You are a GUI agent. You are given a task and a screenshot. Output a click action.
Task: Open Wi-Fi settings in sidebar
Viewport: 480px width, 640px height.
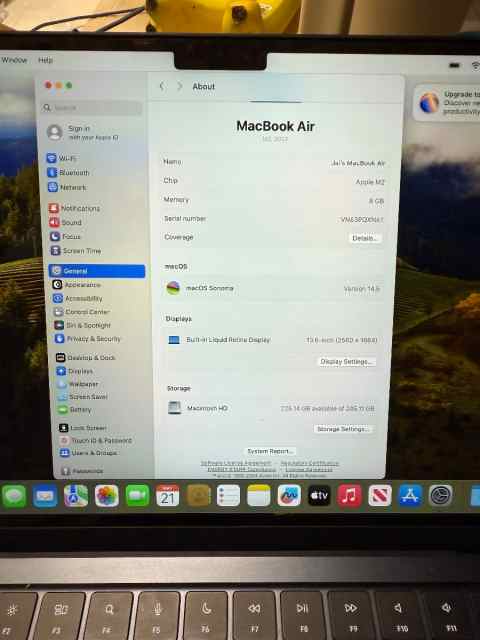tap(62, 158)
